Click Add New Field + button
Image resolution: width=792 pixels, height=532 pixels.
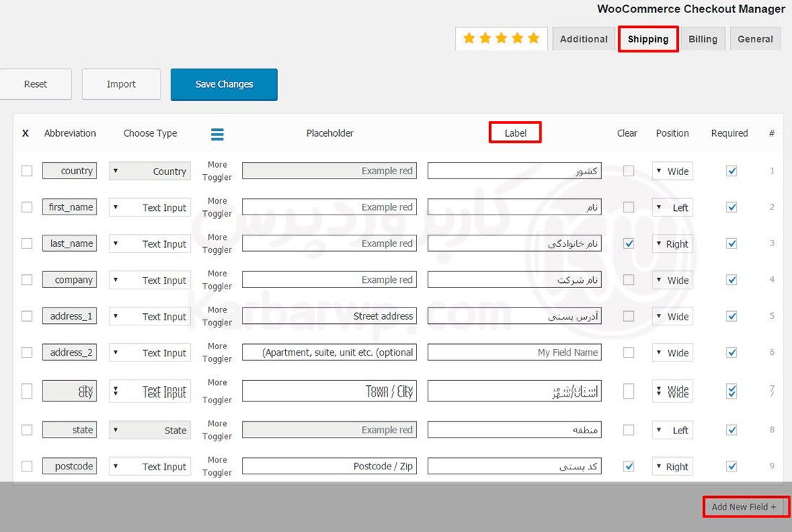coord(744,507)
